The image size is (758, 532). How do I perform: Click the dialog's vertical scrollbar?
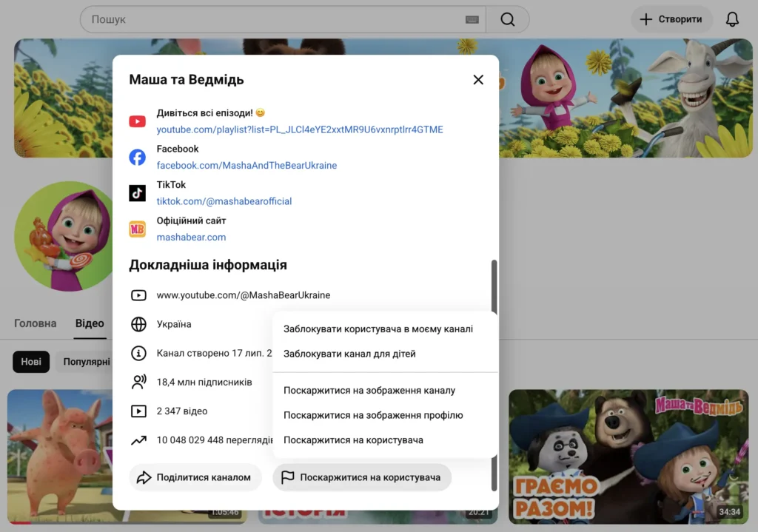494,285
